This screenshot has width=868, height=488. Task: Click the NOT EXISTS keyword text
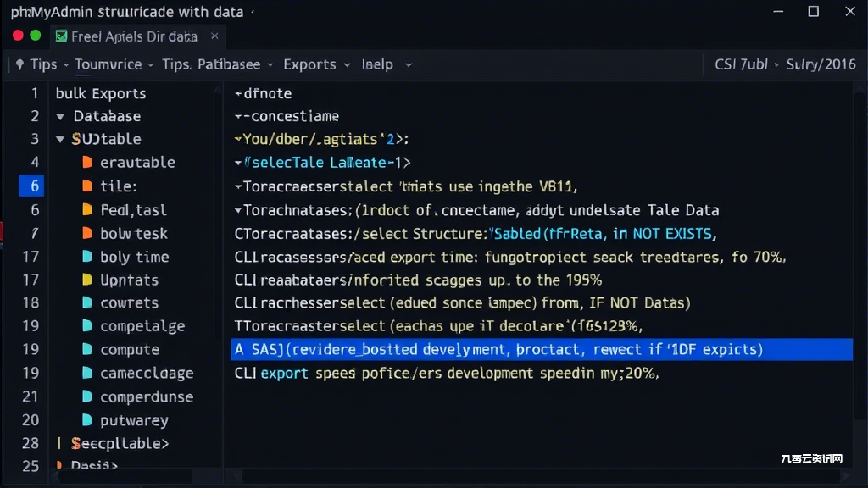[672, 234]
